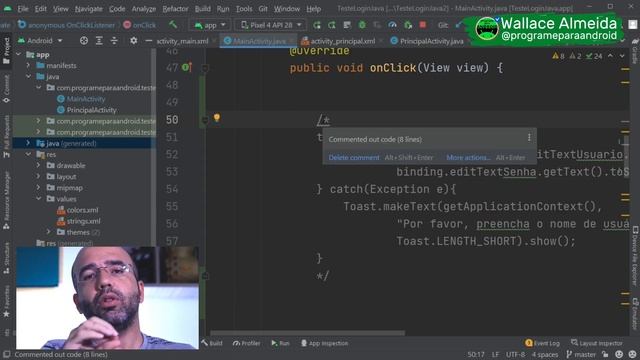640x360 pixels.
Task: Stop the app with red square
Action: 423,25
